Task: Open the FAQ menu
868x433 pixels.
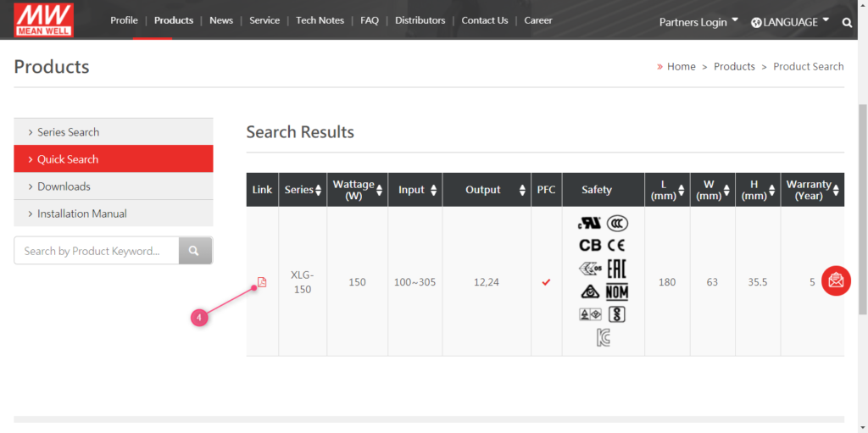Action: (370, 20)
